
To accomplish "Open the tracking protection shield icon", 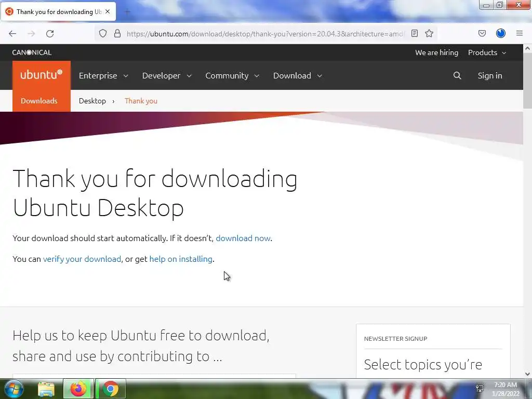I will pyautogui.click(x=103, y=33).
